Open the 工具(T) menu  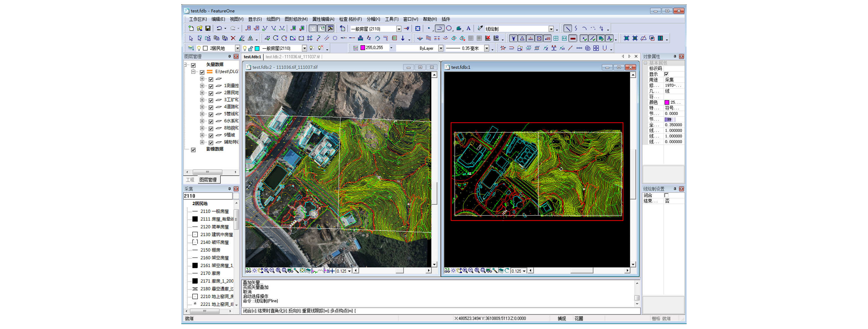pyautogui.click(x=392, y=19)
